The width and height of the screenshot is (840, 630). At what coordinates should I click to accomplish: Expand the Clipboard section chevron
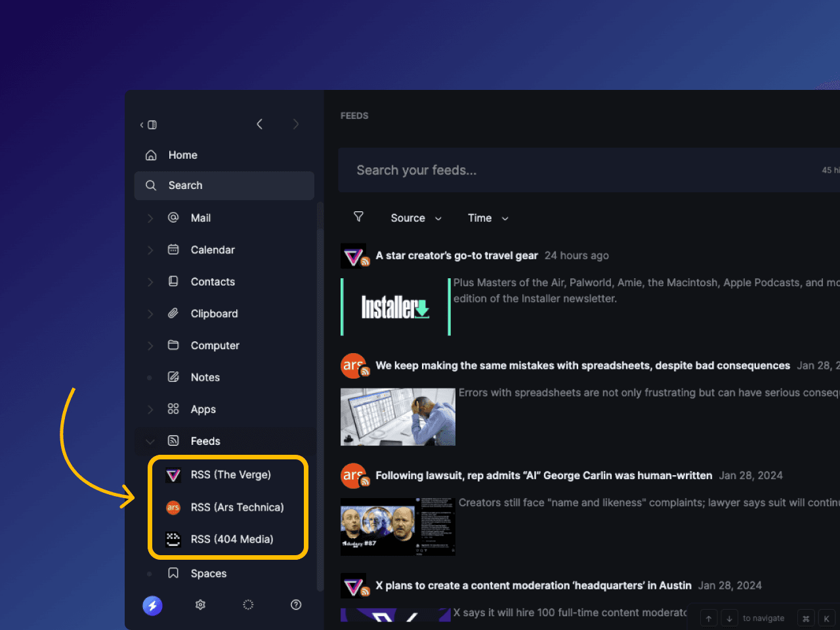[x=150, y=314]
